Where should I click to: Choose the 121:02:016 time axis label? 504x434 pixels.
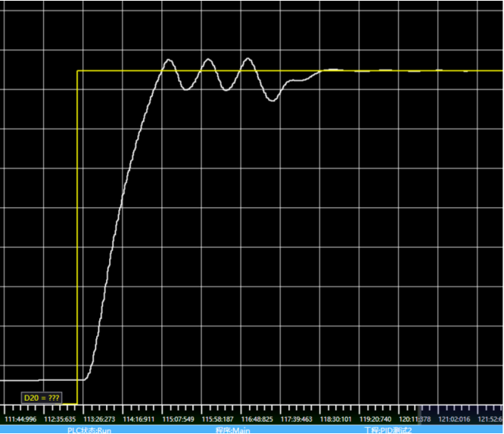click(x=454, y=419)
